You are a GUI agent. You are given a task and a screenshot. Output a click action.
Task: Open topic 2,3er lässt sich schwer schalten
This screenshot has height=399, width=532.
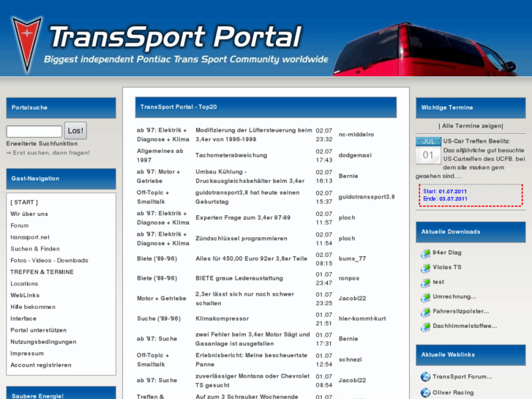(x=244, y=299)
